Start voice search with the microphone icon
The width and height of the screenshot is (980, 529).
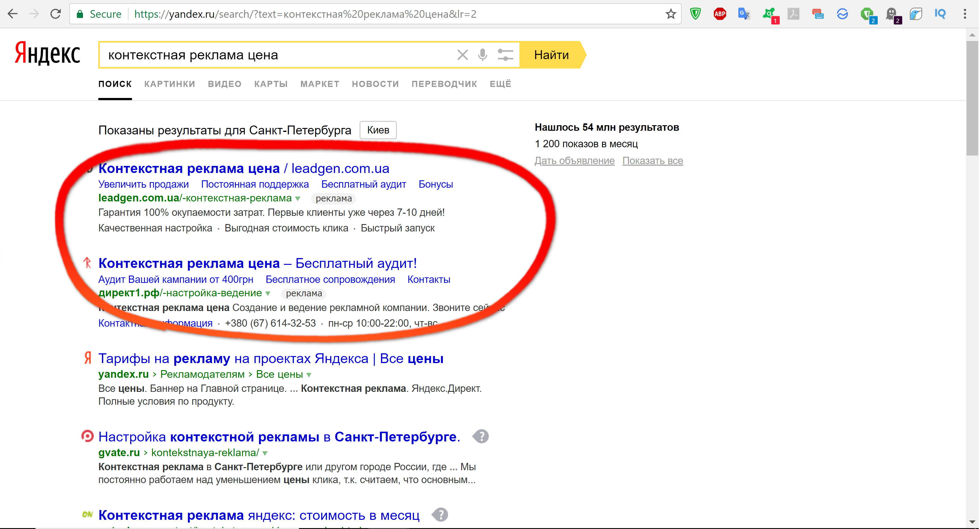[482, 55]
